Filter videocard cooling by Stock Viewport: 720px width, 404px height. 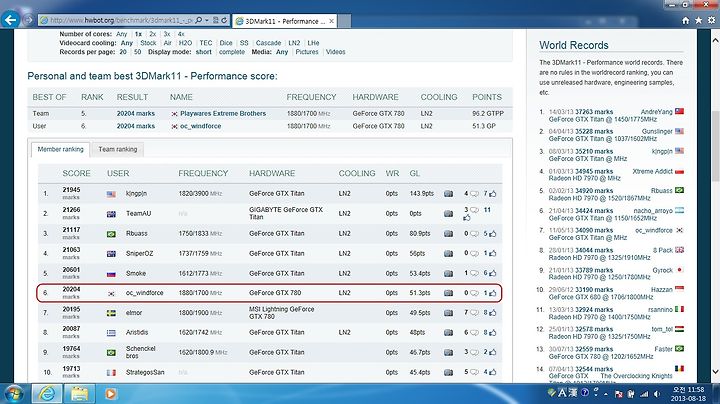pyautogui.click(x=148, y=43)
